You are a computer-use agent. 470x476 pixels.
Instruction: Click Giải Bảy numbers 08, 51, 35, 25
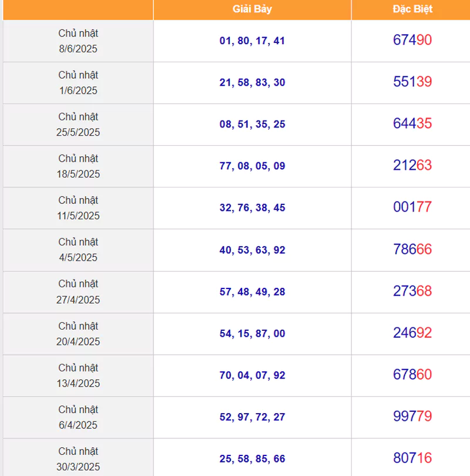252,124
